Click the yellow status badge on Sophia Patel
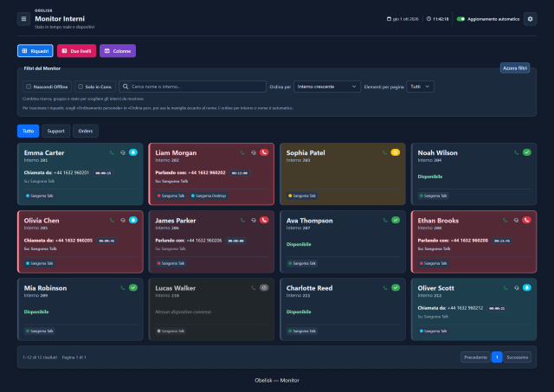The width and height of the screenshot is (554, 392). click(x=396, y=152)
